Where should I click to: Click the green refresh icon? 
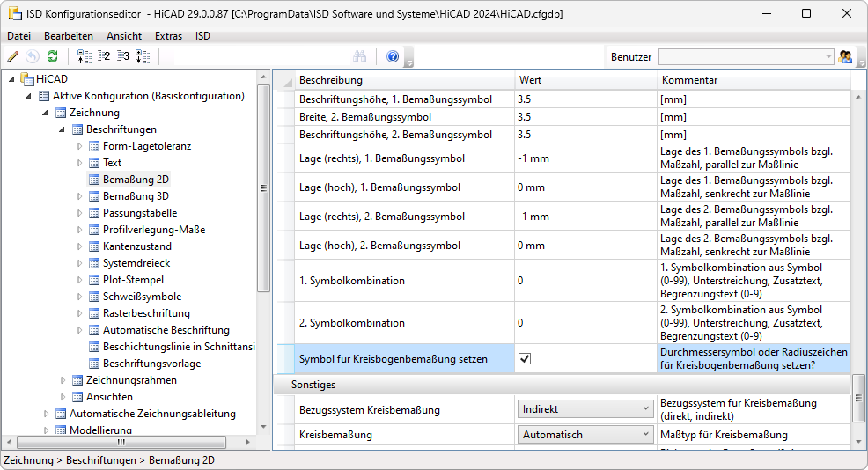[53, 56]
